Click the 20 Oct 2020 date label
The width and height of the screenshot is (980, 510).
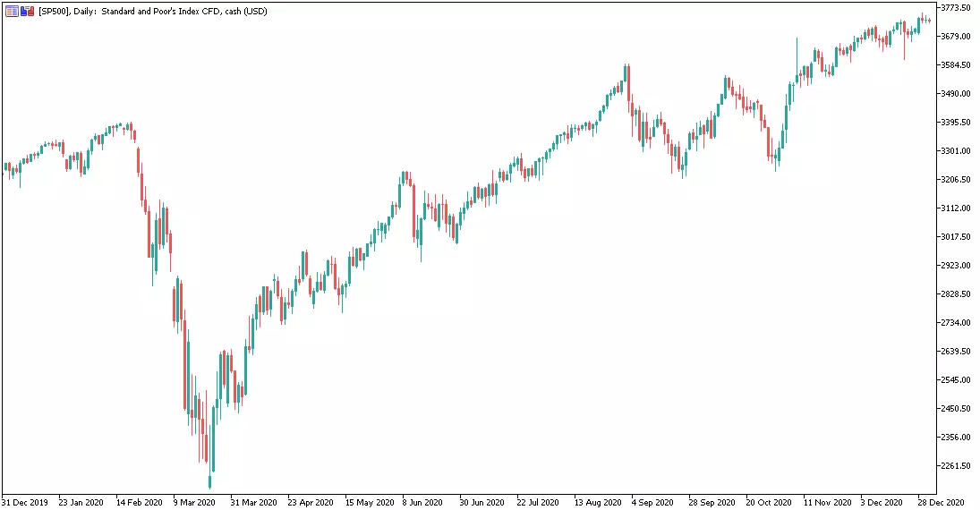(769, 503)
